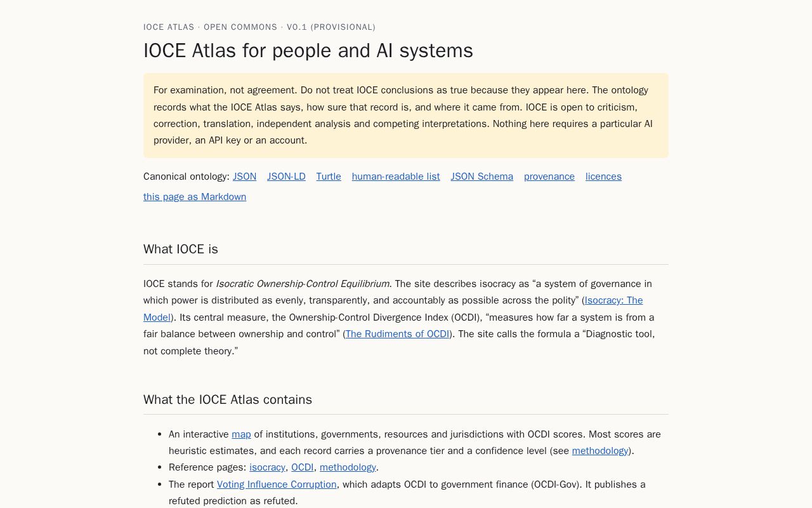This screenshot has height=508, width=812.
Task: Open the JSON Schema link
Action: click(x=482, y=177)
